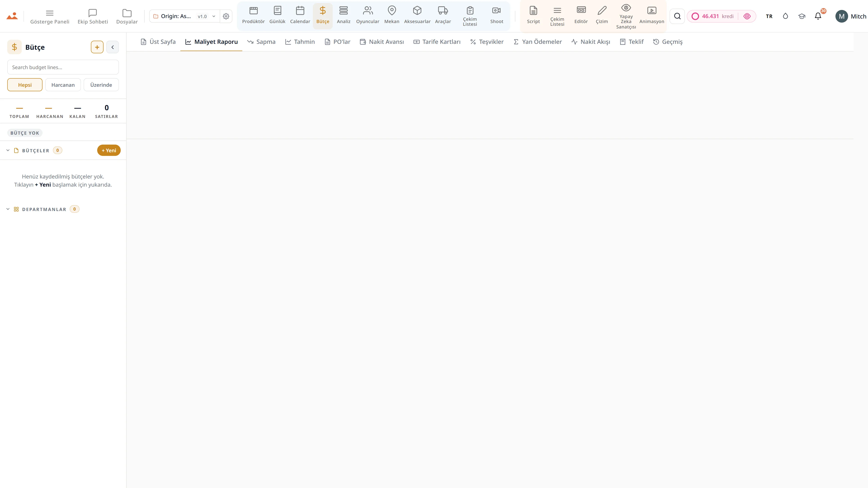Select the Hepsi filter
Viewport: 868px width, 488px height.
coord(25,85)
